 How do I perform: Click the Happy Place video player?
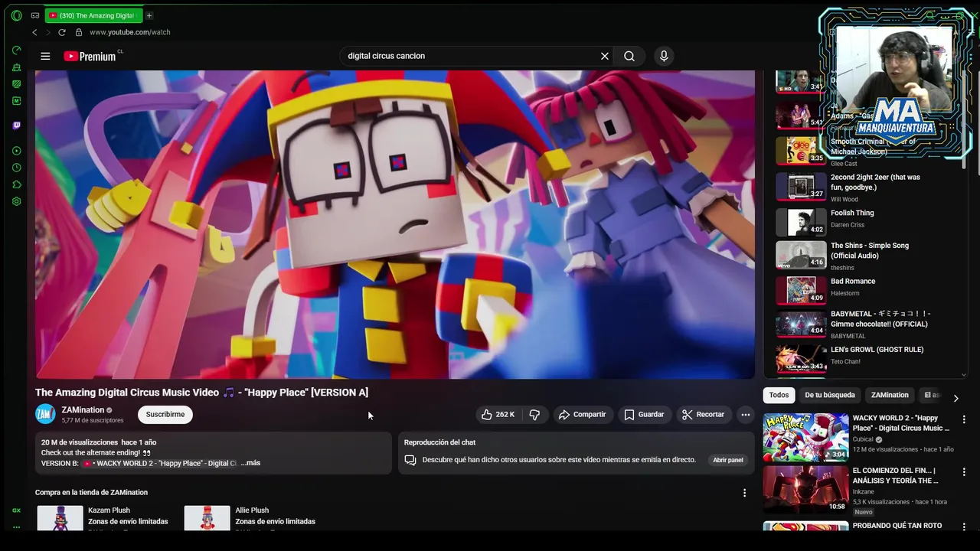click(395, 224)
